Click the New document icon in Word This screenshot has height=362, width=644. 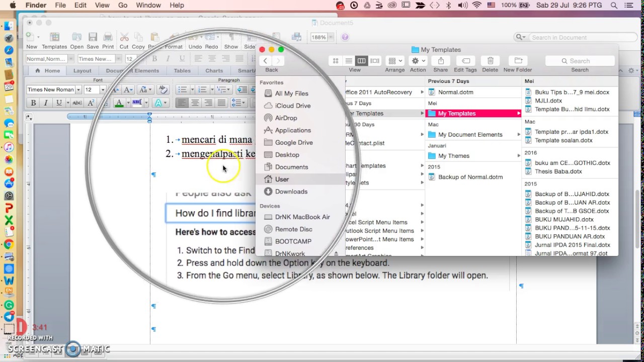pos(31,37)
